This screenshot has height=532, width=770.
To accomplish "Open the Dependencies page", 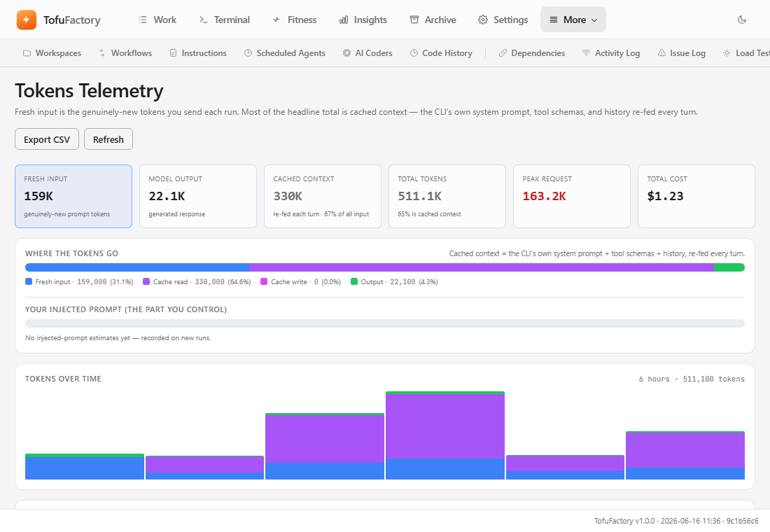I will point(532,53).
